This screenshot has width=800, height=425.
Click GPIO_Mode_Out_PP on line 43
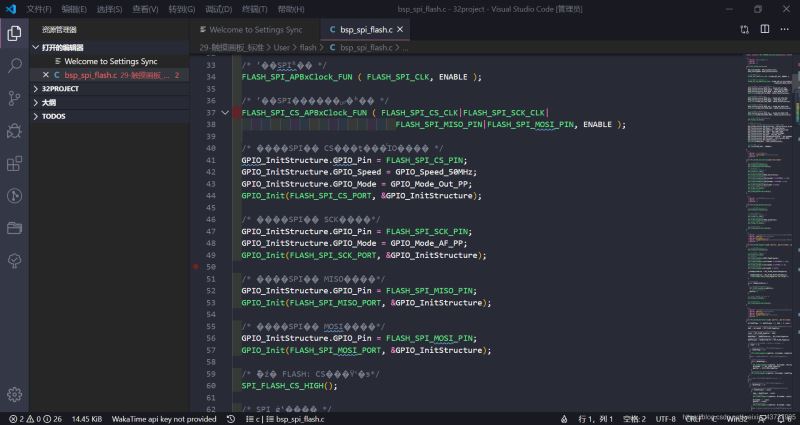(429, 184)
